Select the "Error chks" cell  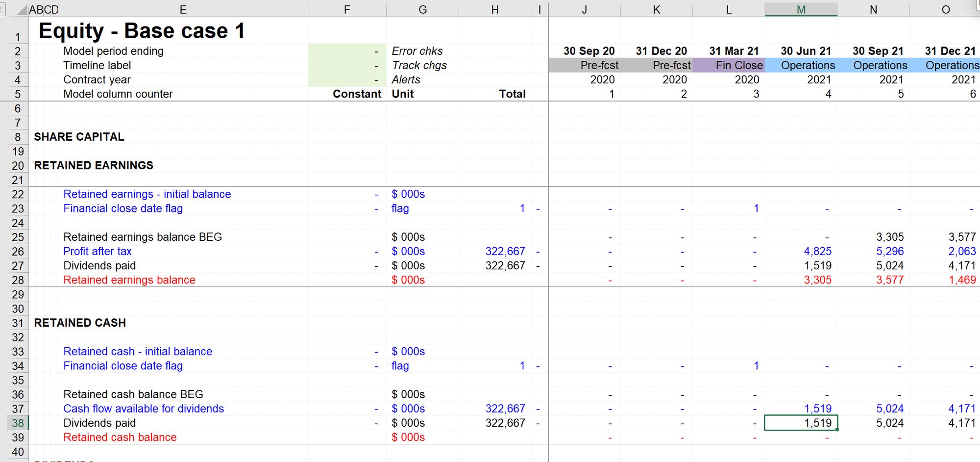[x=417, y=51]
